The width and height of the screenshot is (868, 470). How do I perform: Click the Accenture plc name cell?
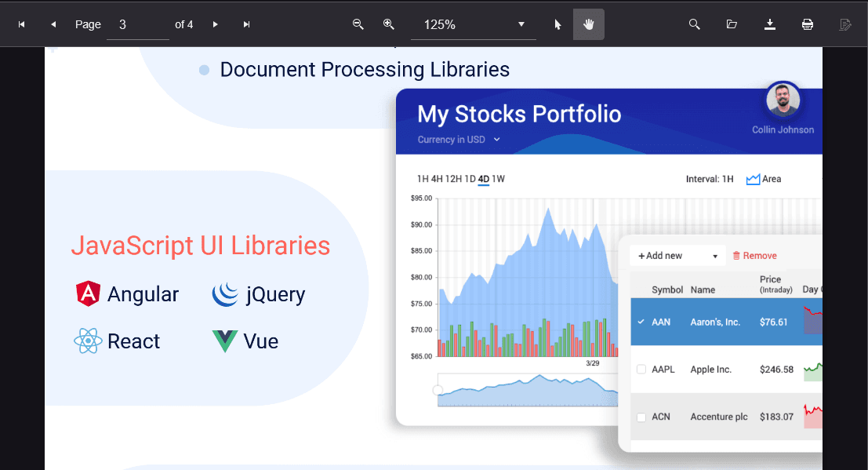[x=718, y=417]
